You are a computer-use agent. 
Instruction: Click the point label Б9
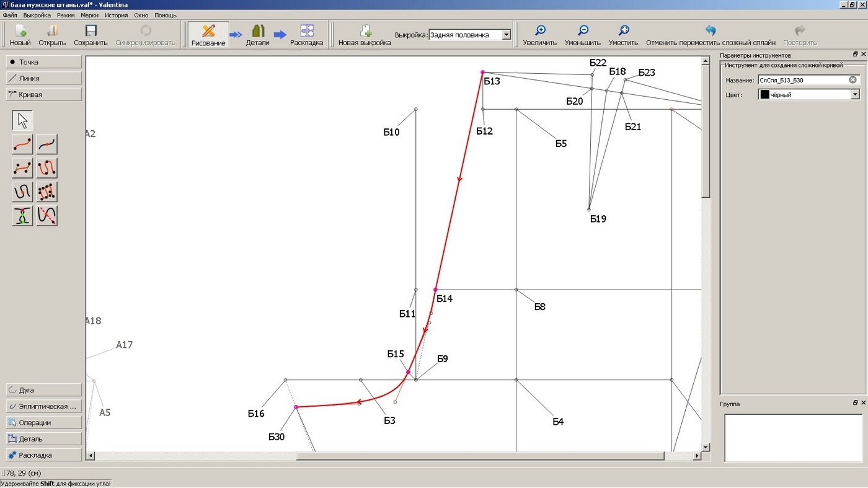(x=442, y=359)
